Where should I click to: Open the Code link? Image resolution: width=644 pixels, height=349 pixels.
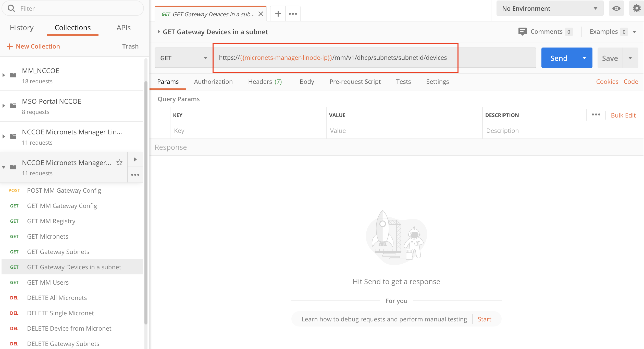coord(631,82)
